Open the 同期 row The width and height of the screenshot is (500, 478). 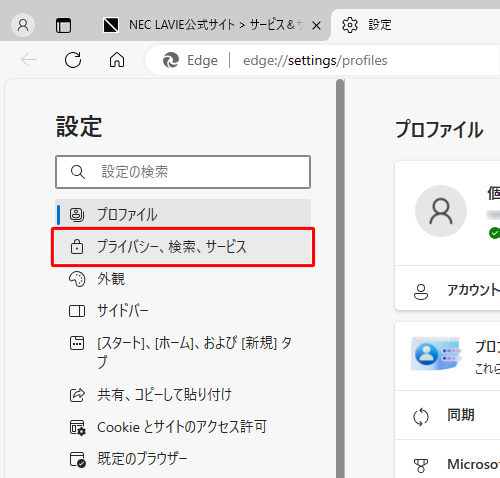pyautogui.click(x=447, y=415)
